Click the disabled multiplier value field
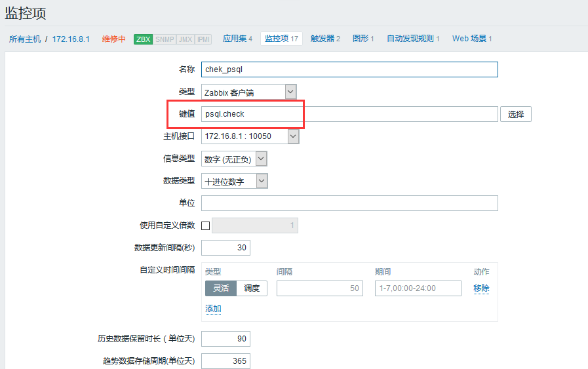Screen dimensions: 588x369 (255, 225)
